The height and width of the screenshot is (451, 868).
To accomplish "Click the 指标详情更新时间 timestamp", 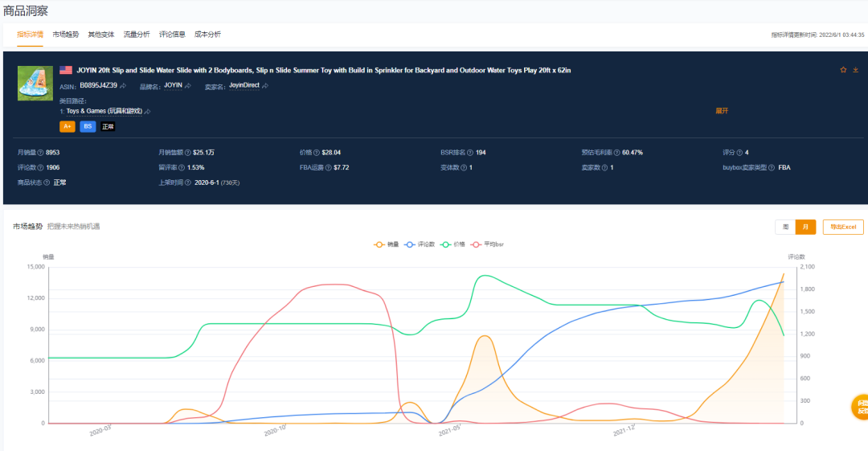I will [817, 35].
